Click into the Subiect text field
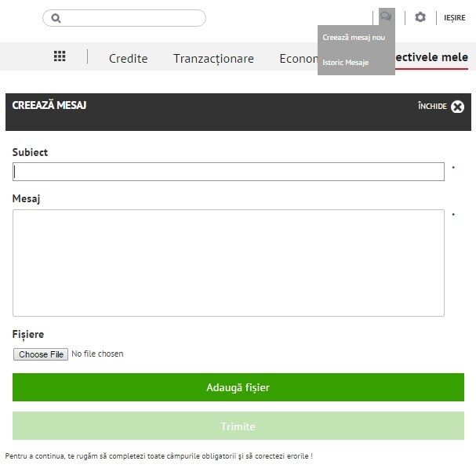 pos(228,172)
